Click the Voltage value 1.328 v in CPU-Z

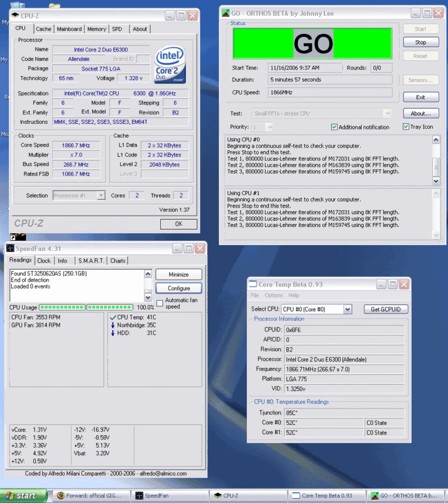133,78
